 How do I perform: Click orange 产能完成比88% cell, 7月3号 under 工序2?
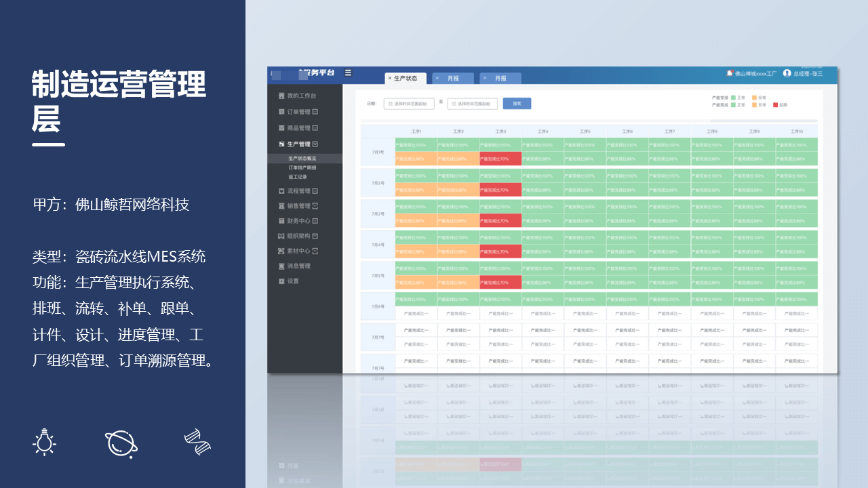click(458, 220)
